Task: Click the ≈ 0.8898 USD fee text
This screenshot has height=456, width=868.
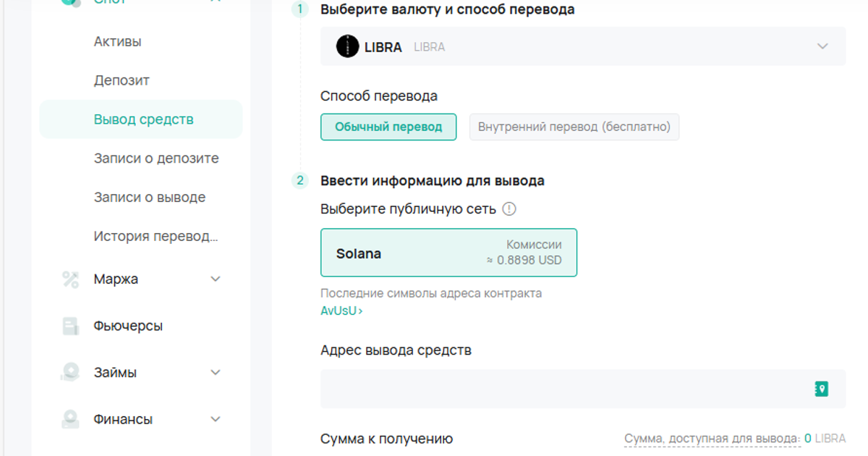Action: [x=524, y=261]
